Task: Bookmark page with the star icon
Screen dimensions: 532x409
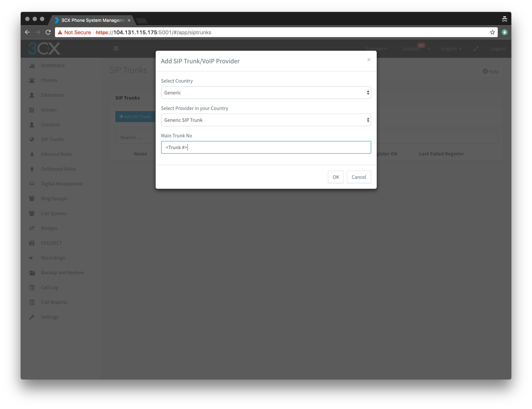Action: (492, 32)
